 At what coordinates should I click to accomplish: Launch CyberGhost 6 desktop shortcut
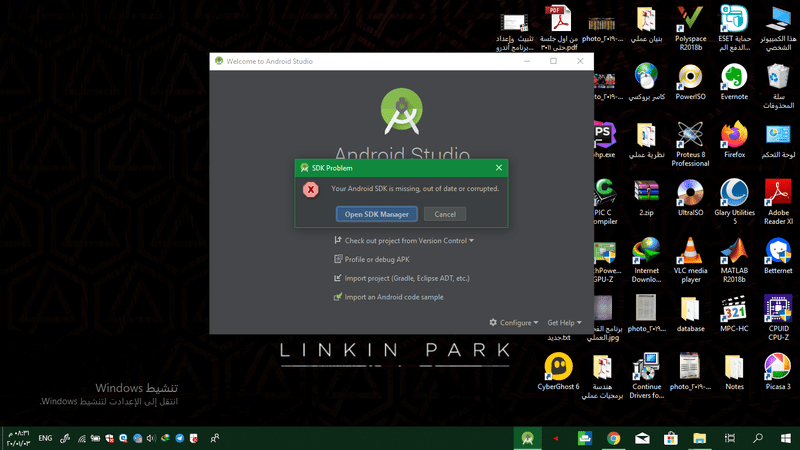[x=559, y=372]
